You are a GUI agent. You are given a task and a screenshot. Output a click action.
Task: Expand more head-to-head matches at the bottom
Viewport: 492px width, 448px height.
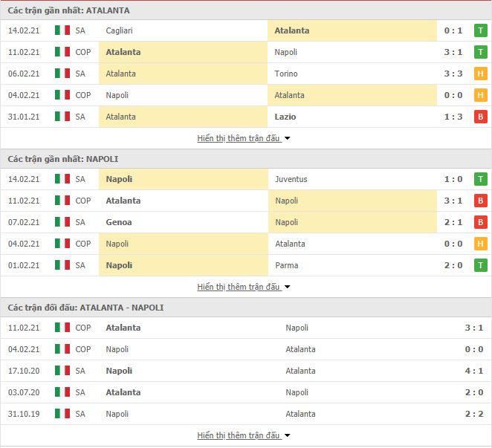244,435
